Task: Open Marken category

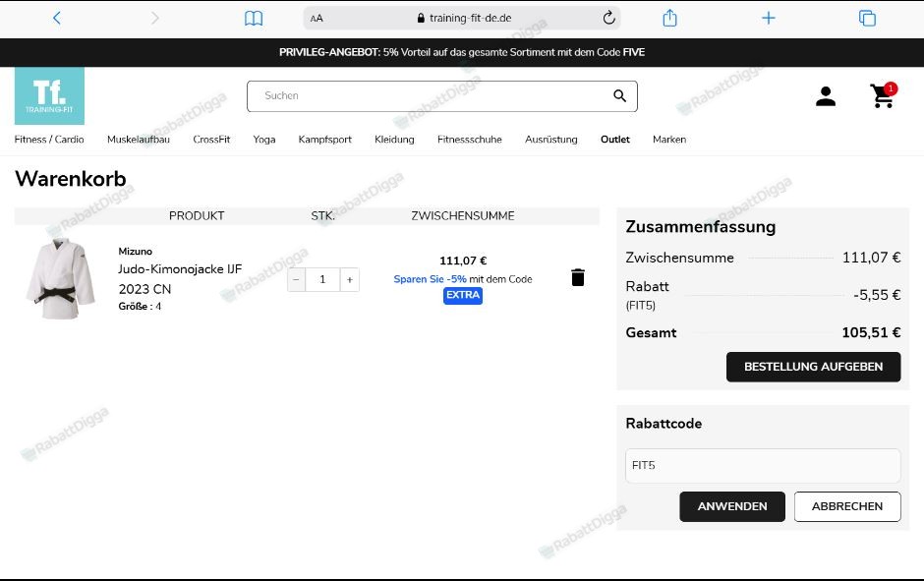Action: pos(669,140)
